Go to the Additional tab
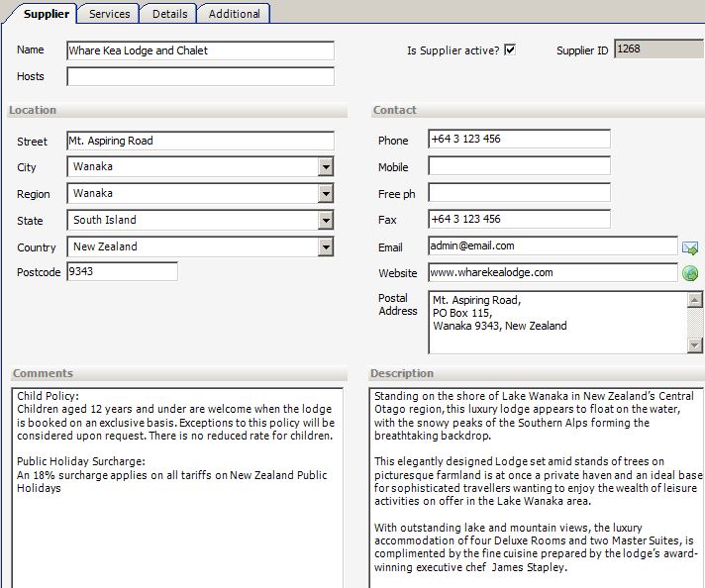This screenshot has width=705, height=588. 235,14
